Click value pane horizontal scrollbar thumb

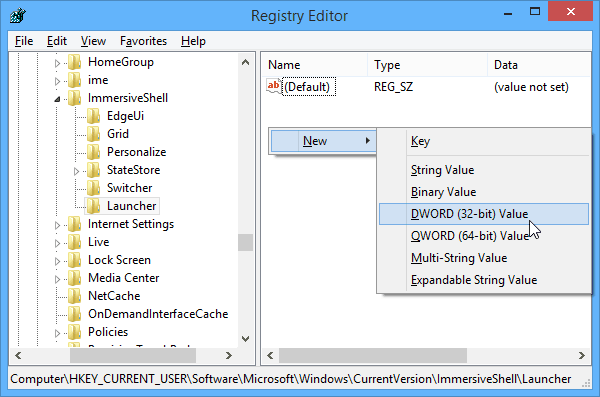(373, 356)
